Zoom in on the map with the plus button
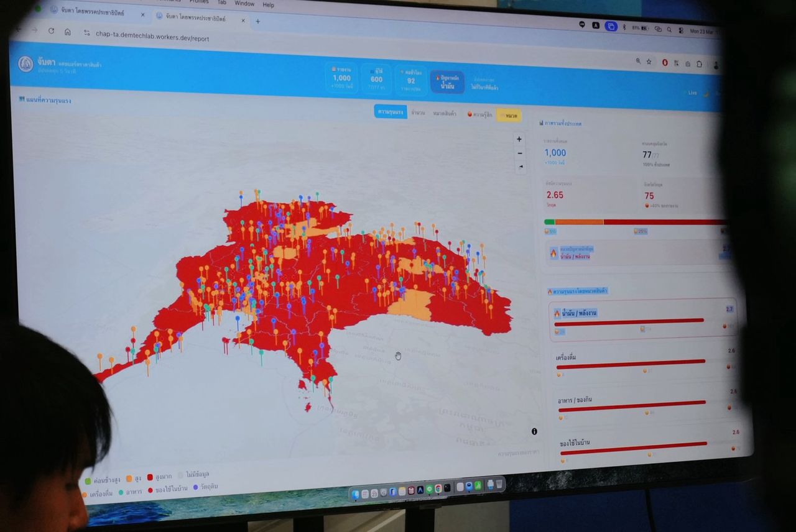 tap(519, 139)
